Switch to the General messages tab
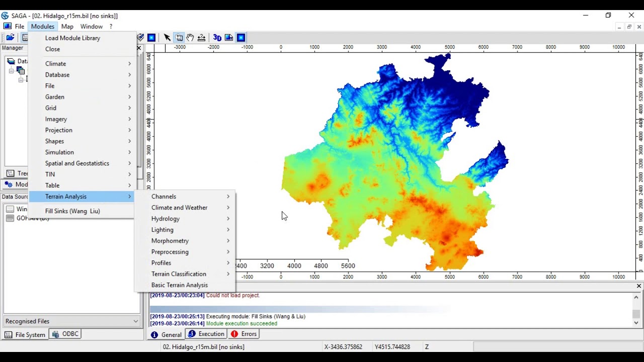644x362 pixels. (x=166, y=334)
